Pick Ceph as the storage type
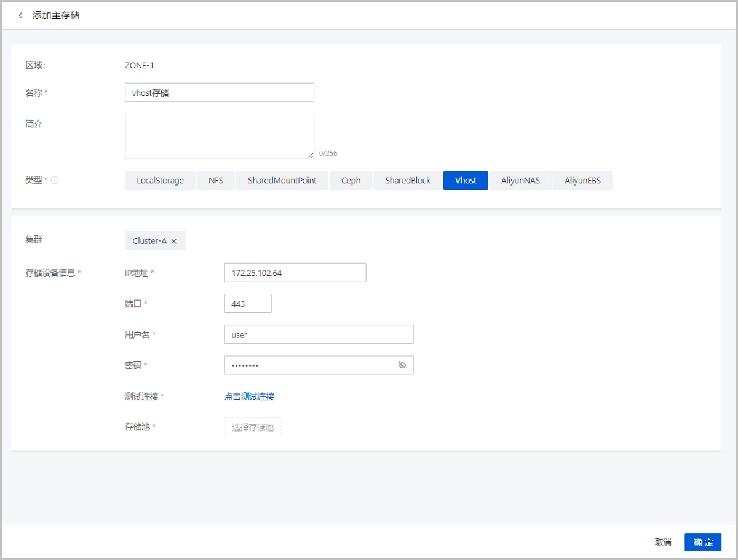 pyautogui.click(x=351, y=181)
